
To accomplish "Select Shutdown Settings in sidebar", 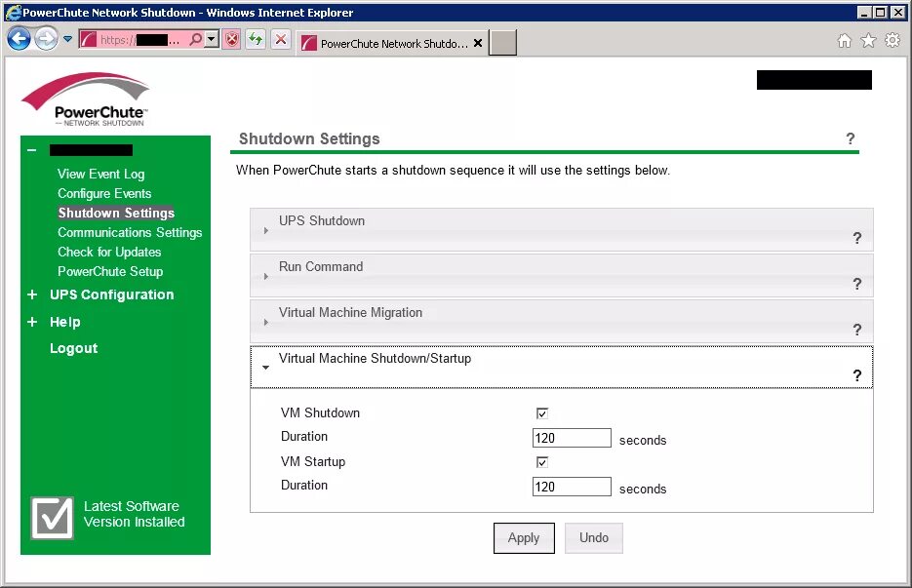I will [x=116, y=213].
